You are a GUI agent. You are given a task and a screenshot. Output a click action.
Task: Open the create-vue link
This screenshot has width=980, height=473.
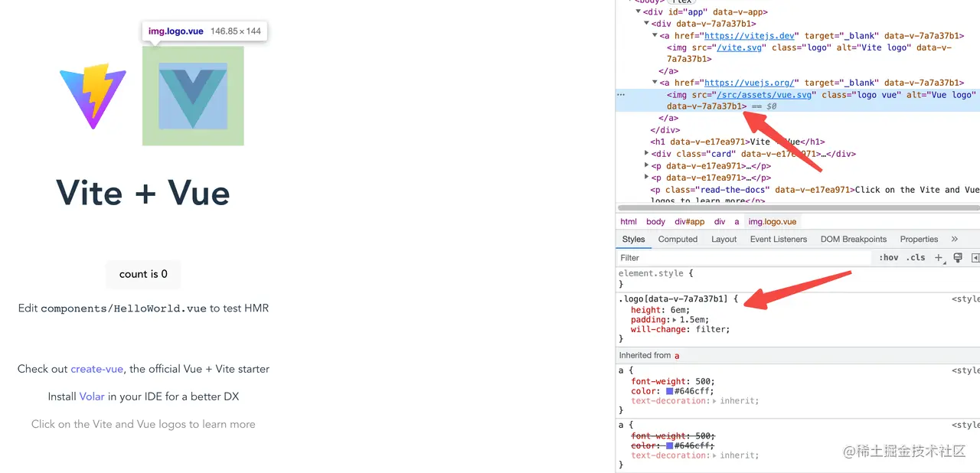click(97, 369)
